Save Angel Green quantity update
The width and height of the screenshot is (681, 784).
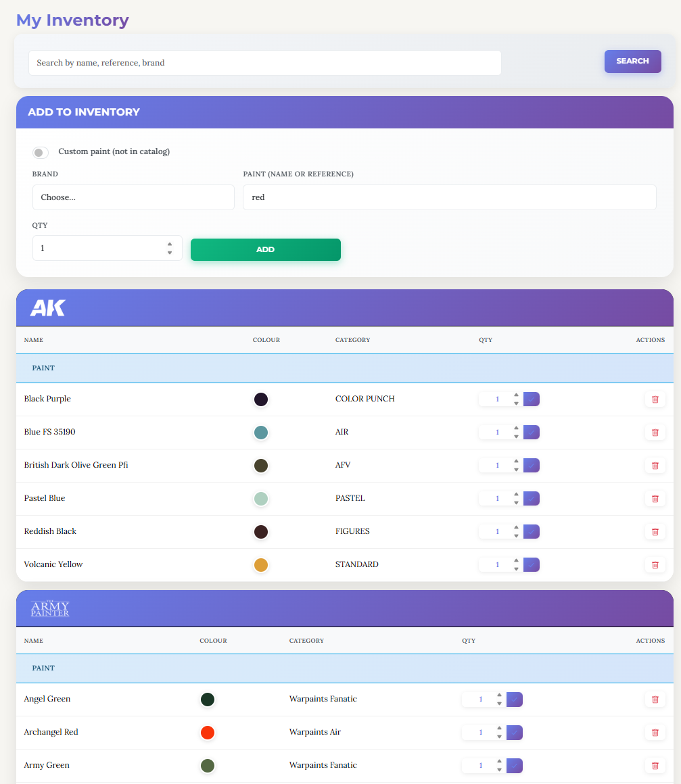(515, 699)
